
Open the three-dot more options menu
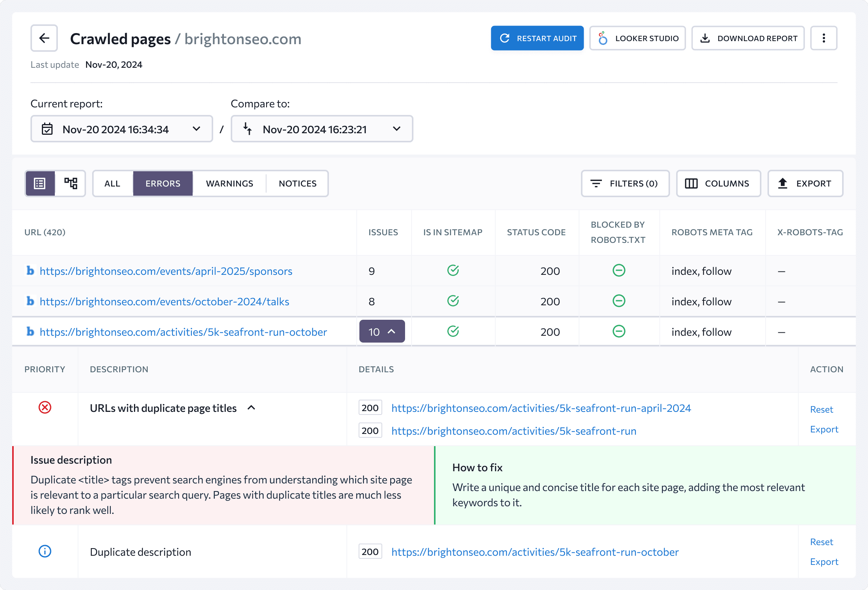coord(824,38)
